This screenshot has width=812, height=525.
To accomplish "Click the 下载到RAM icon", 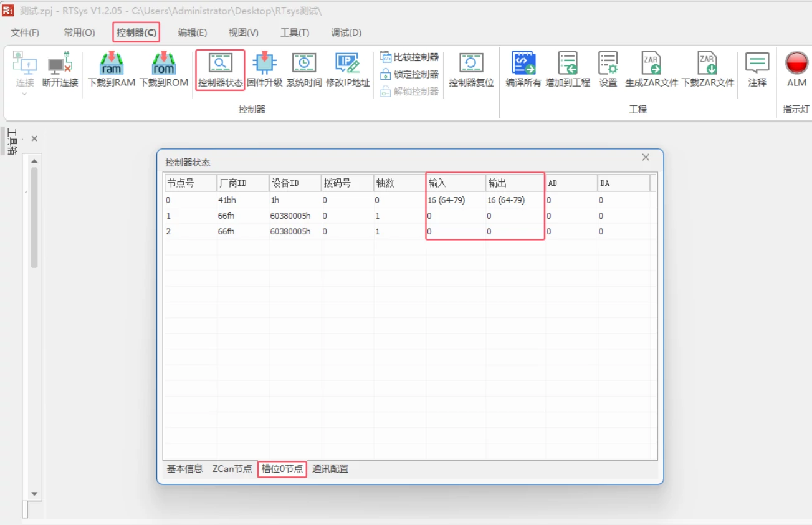I will [111, 70].
